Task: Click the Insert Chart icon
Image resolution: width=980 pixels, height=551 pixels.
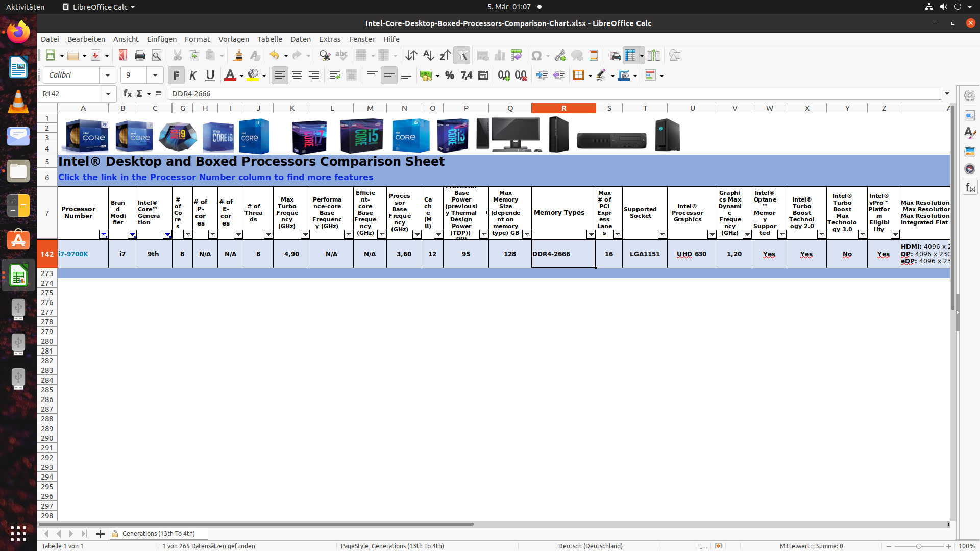Action: 500,56
